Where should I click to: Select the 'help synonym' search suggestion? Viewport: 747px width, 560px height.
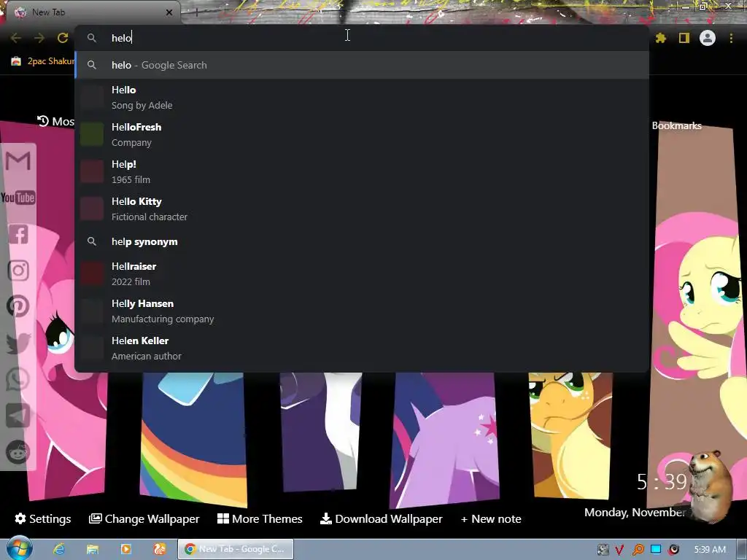362,241
